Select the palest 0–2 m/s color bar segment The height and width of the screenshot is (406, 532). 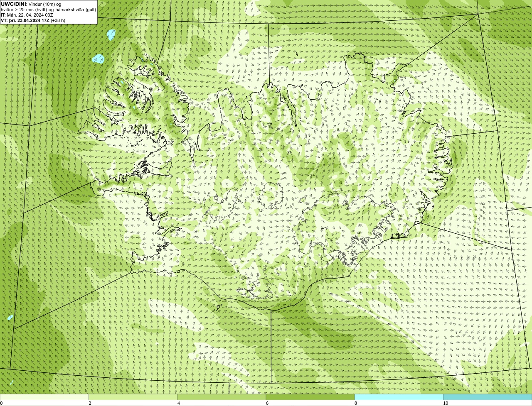pos(44,397)
